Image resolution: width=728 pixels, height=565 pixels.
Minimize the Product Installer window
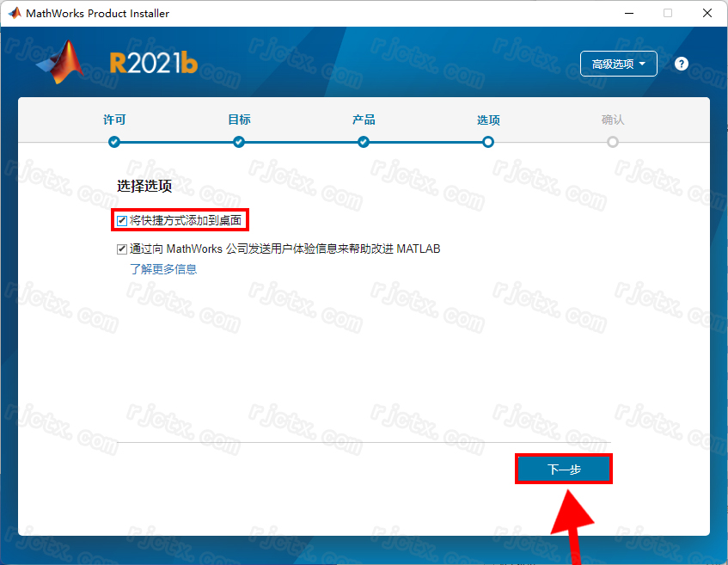click(x=627, y=13)
